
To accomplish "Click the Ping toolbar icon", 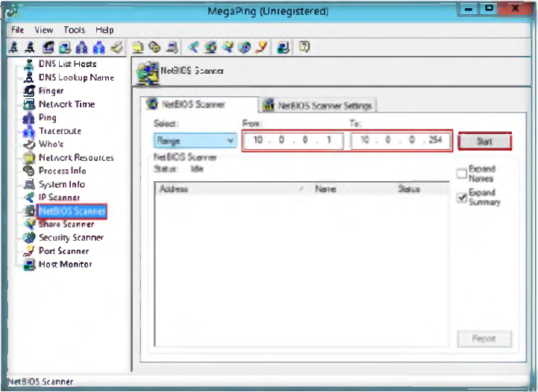I will coord(81,47).
